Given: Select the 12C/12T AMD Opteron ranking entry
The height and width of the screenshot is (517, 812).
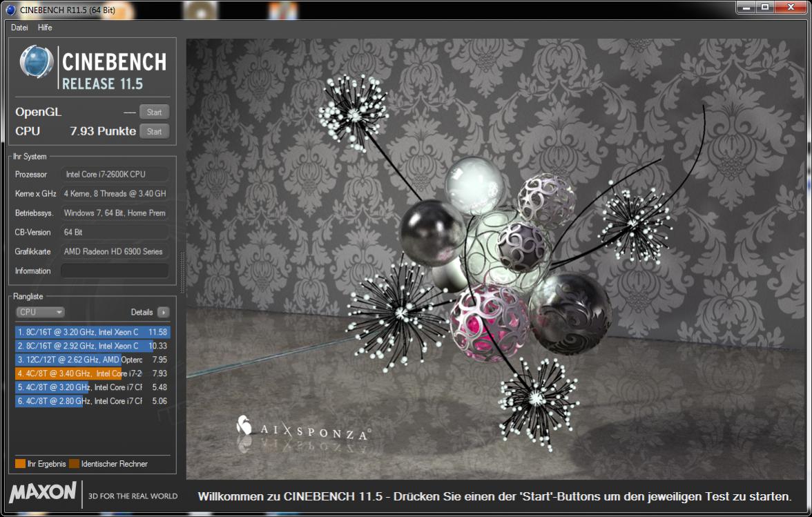Looking at the screenshot, I should point(93,359).
